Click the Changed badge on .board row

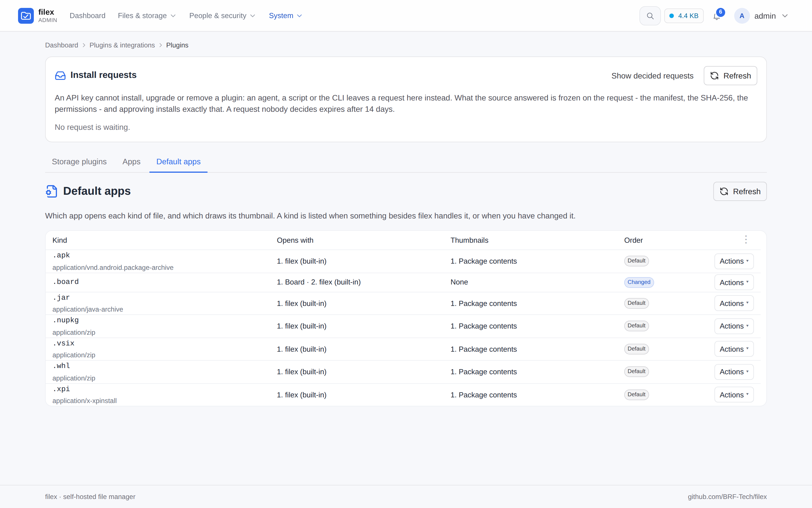tap(639, 282)
